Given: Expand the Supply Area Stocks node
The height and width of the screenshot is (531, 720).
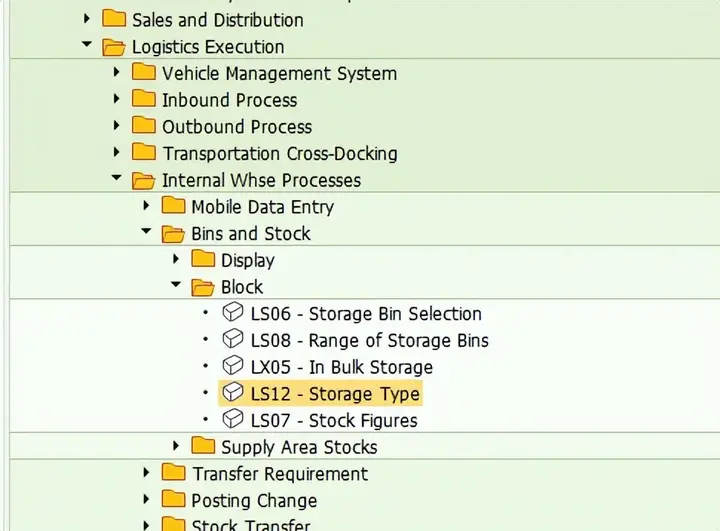Looking at the screenshot, I should pyautogui.click(x=176, y=446).
